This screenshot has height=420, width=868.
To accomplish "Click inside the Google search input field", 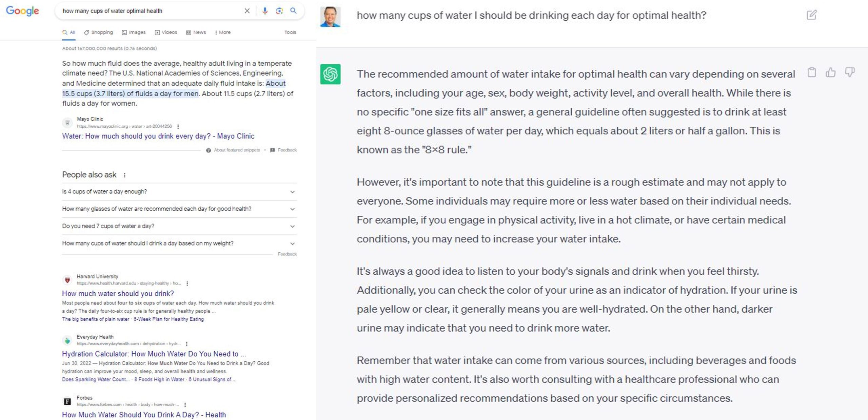I will (149, 11).
